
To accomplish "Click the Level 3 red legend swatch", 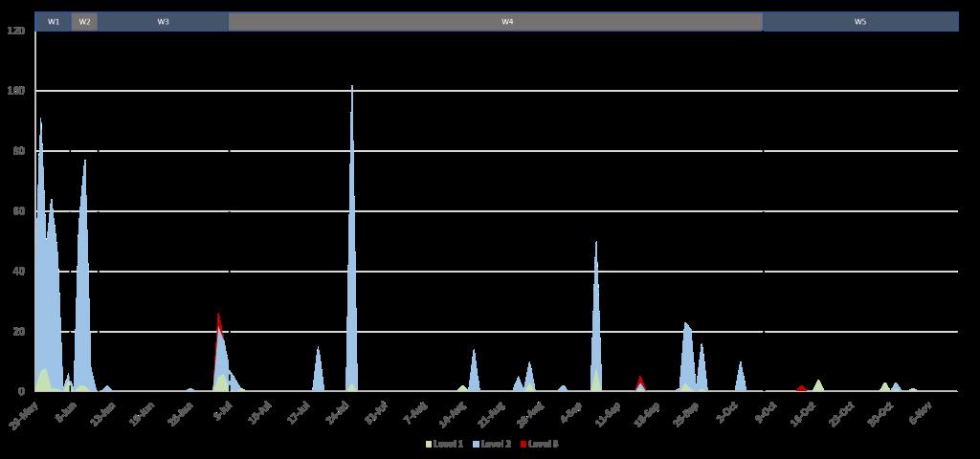I will pyautogui.click(x=523, y=444).
